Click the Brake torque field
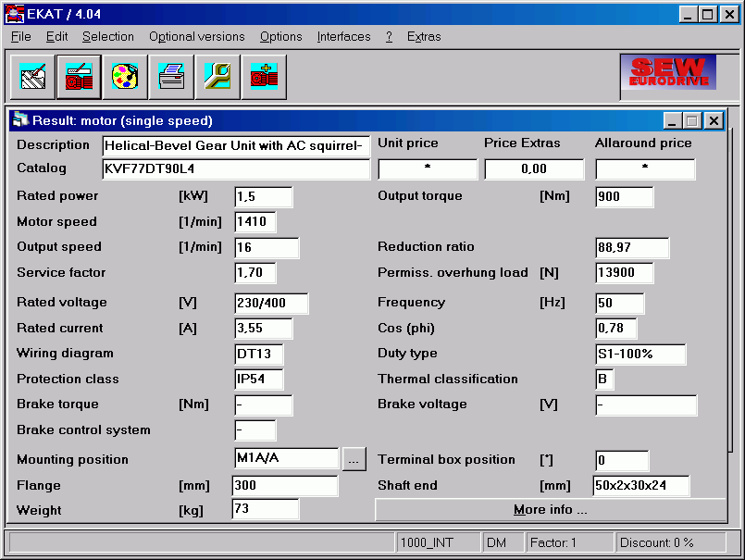The width and height of the screenshot is (745, 560). (x=264, y=405)
